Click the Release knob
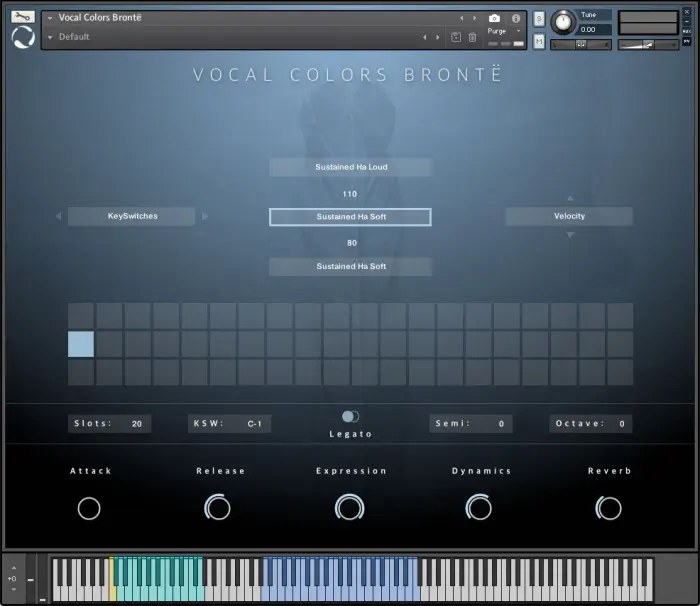The width and height of the screenshot is (700, 606). tap(217, 508)
